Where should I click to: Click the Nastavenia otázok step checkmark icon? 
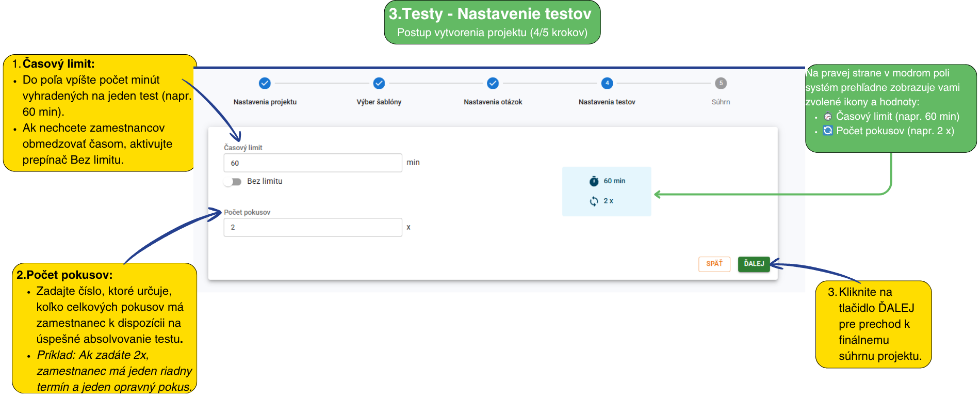[x=493, y=83]
